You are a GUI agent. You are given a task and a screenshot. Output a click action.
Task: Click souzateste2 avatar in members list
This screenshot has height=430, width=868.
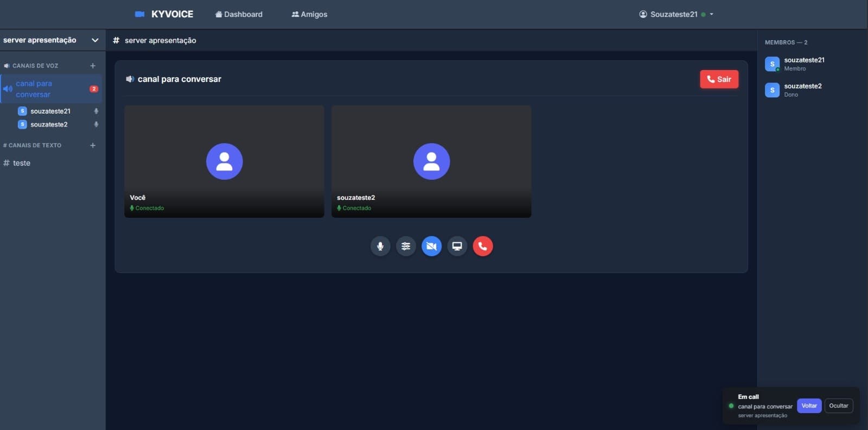coord(772,90)
